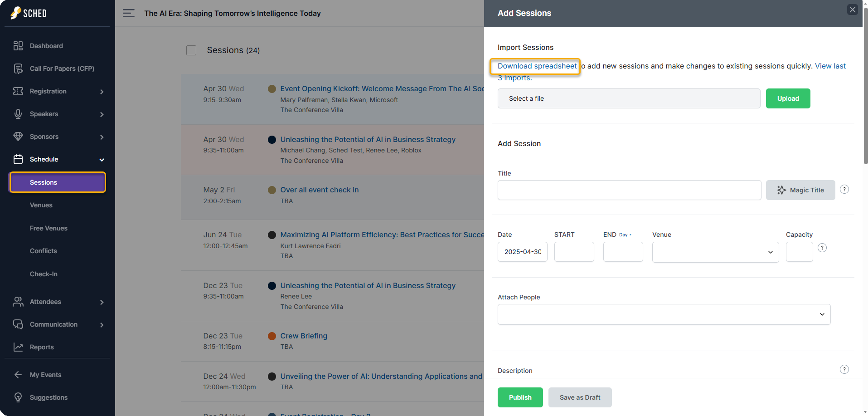Click the Communication chat icon
Image resolution: width=868 pixels, height=416 pixels.
18,324
